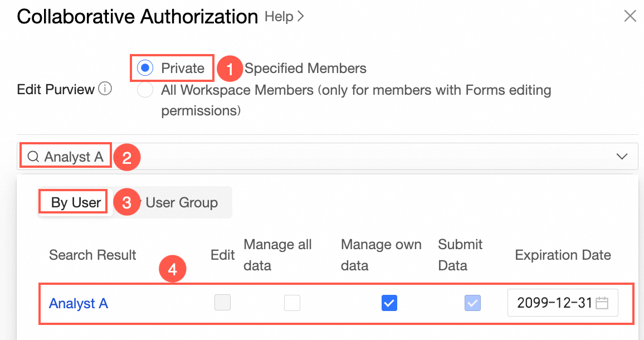Viewport: 644px width, 340px height.
Task: Switch to the User Group tab
Action: tap(182, 202)
